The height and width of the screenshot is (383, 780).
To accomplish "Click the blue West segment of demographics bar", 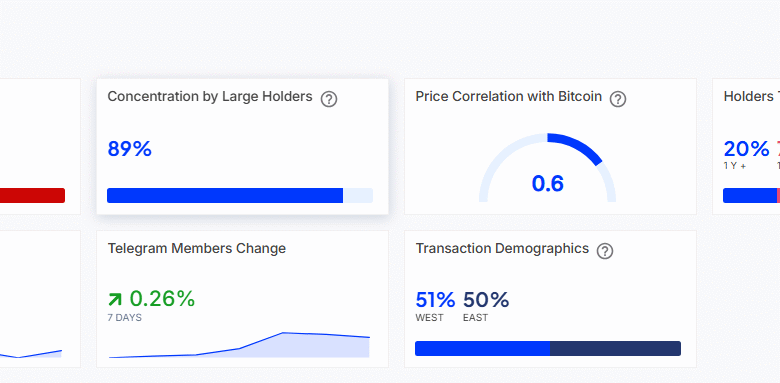I will point(483,349).
